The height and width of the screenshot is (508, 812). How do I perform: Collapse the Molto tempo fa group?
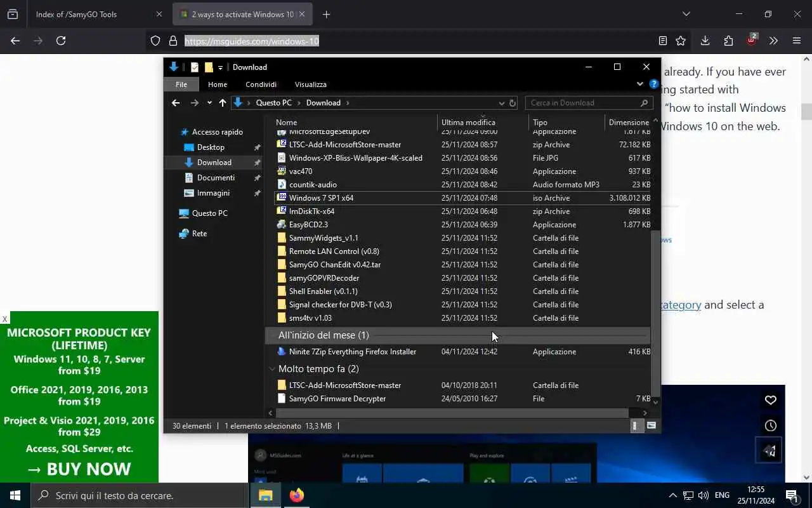coord(272,369)
